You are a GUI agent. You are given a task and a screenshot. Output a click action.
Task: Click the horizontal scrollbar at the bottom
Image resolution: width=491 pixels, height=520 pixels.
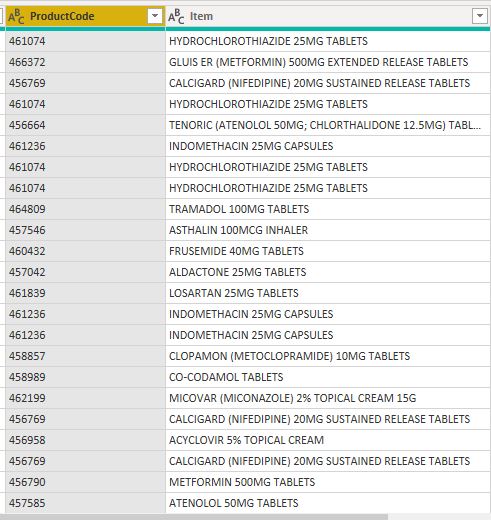[194, 517]
